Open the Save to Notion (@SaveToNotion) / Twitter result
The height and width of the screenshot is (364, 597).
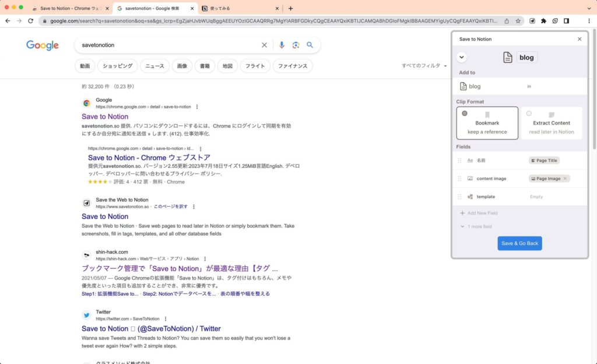click(151, 328)
